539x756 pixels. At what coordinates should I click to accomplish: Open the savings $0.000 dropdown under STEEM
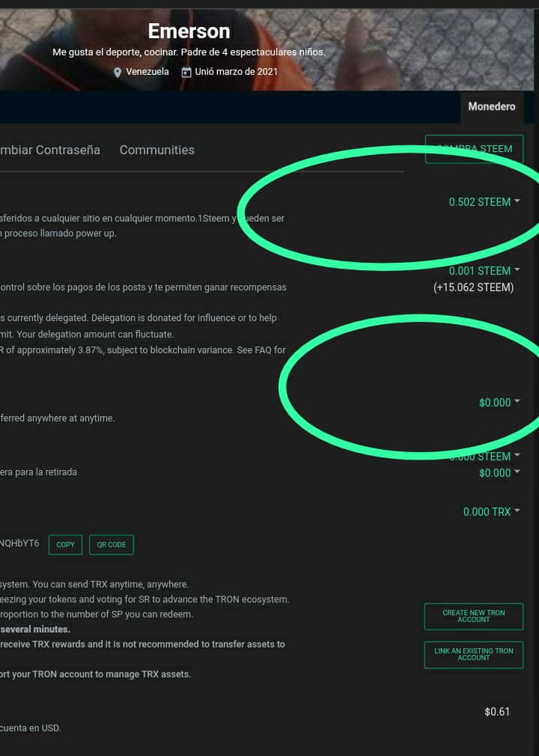499,473
